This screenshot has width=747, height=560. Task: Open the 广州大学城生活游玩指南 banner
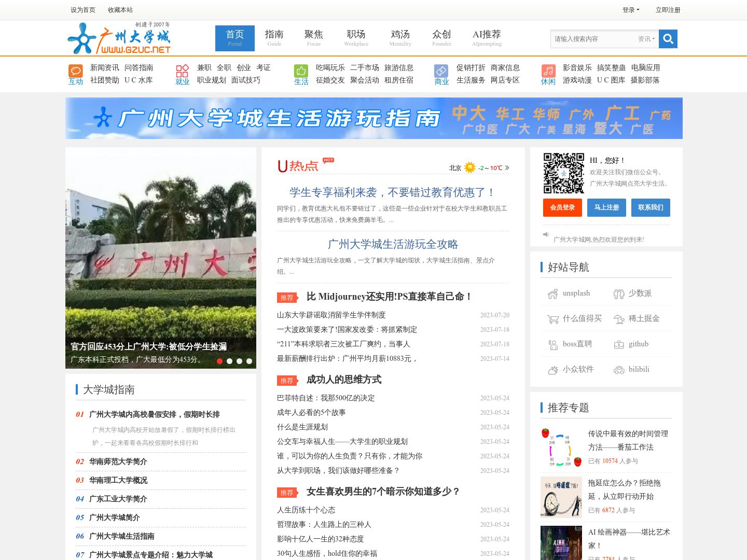point(374,118)
